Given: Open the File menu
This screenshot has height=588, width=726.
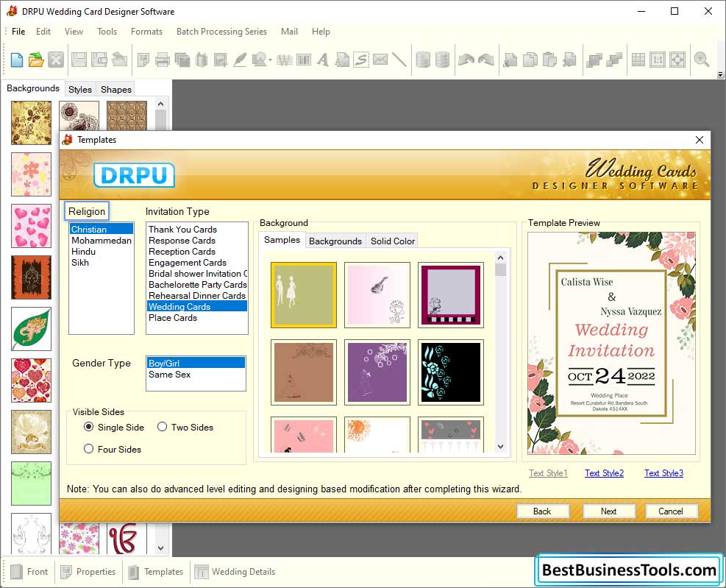Looking at the screenshot, I should pyautogui.click(x=18, y=32).
